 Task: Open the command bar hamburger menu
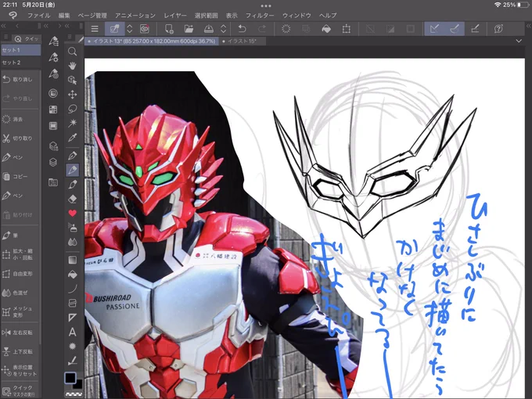point(95,29)
